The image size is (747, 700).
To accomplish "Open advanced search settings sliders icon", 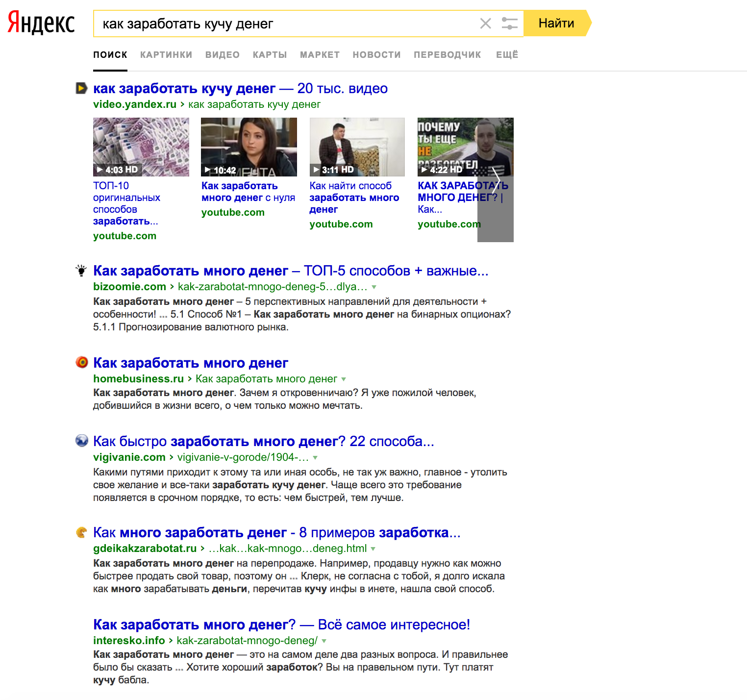I will [x=509, y=24].
